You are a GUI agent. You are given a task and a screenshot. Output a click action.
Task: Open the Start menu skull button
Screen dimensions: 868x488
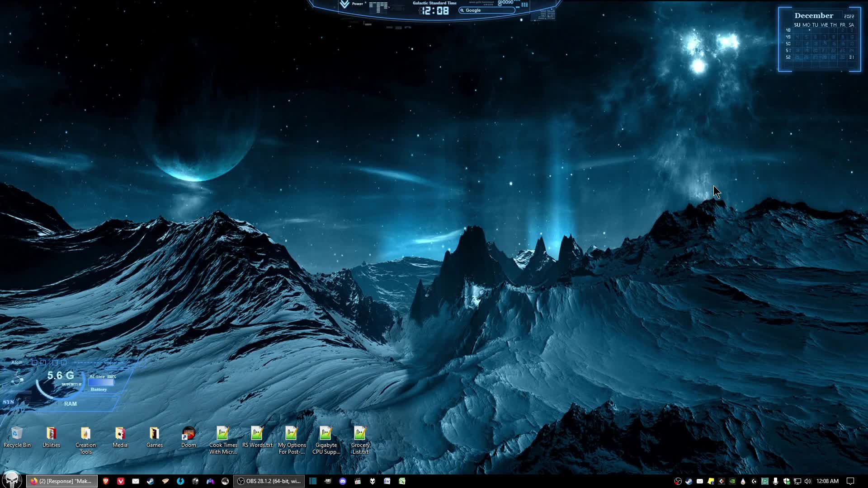coord(11,480)
